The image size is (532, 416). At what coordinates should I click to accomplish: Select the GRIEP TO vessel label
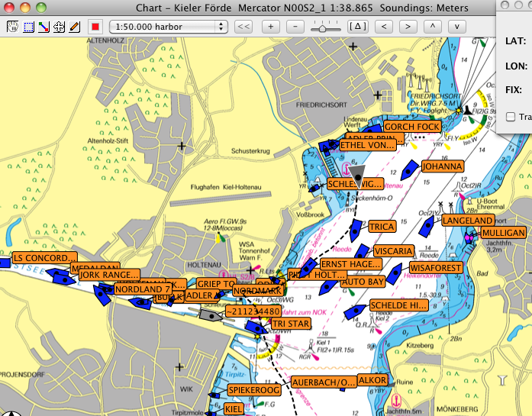click(216, 284)
